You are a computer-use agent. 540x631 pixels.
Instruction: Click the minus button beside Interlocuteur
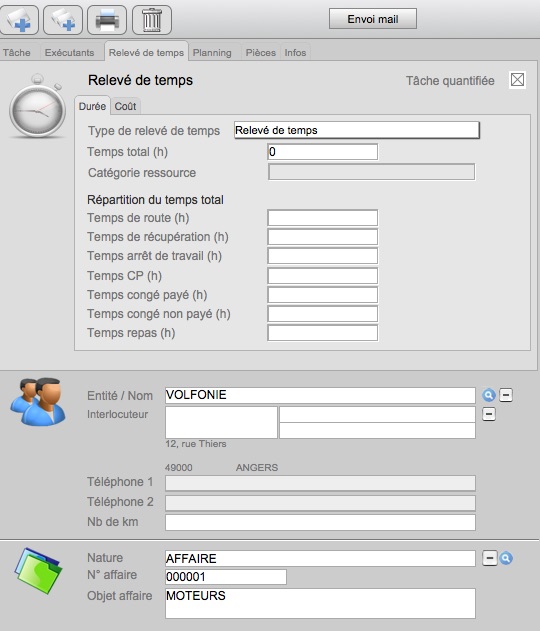489,414
